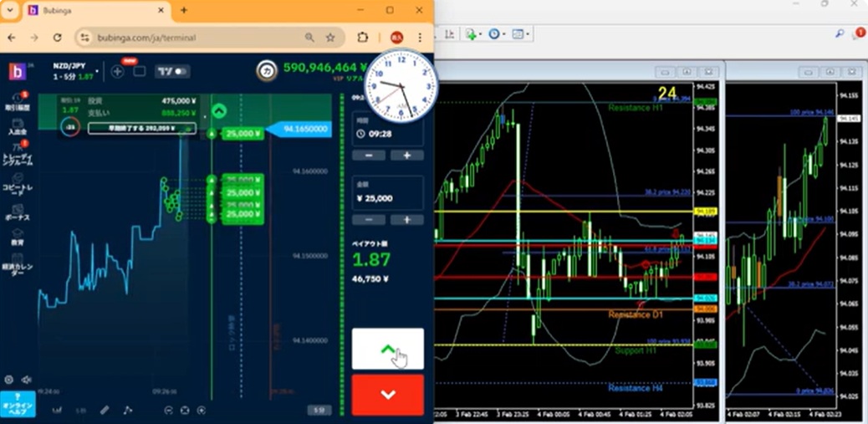Increase expiry time with plus button

pyautogui.click(x=407, y=156)
